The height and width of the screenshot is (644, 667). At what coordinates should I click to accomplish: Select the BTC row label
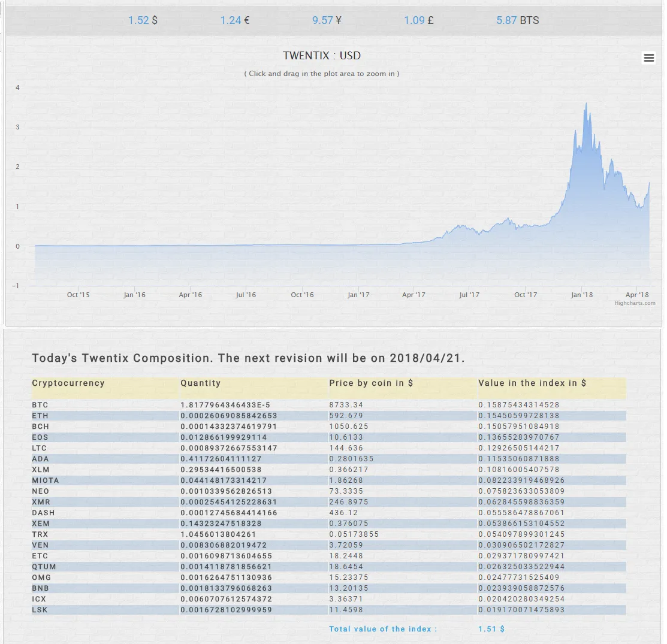[40, 404]
